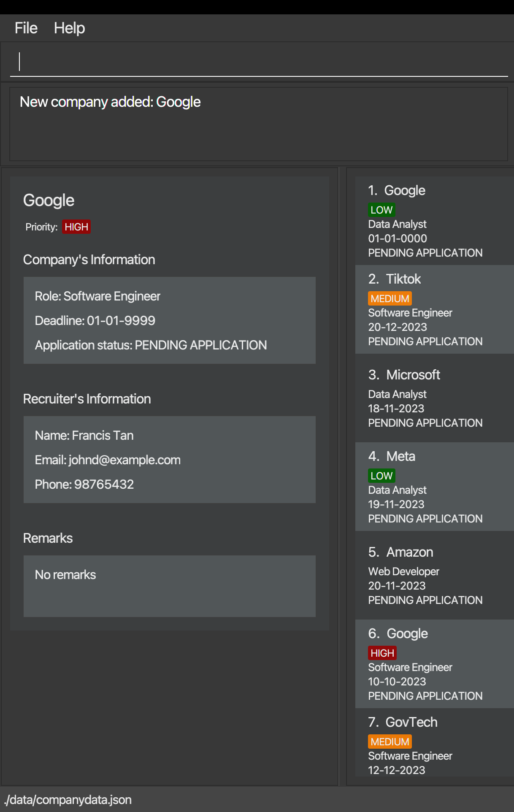
Task: Click the deadline 20-11-2023 on Amazon
Action: click(x=397, y=586)
